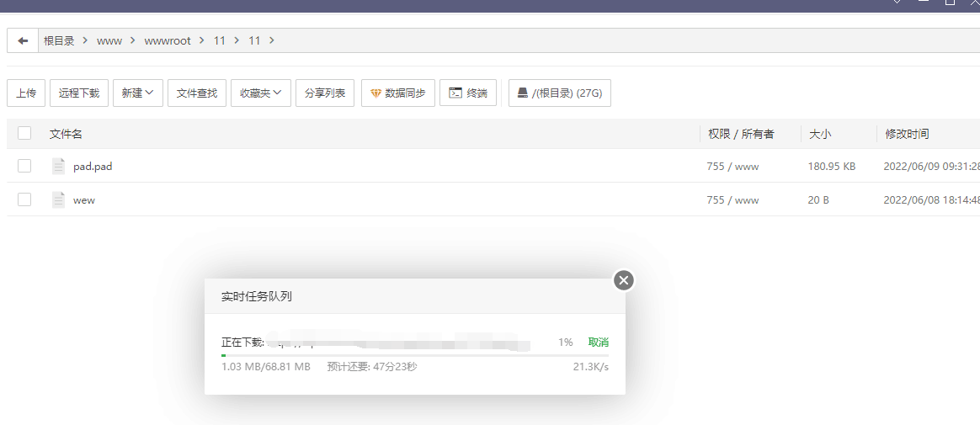
Task: Click the 权限 / 所有者 column header
Action: 741,134
